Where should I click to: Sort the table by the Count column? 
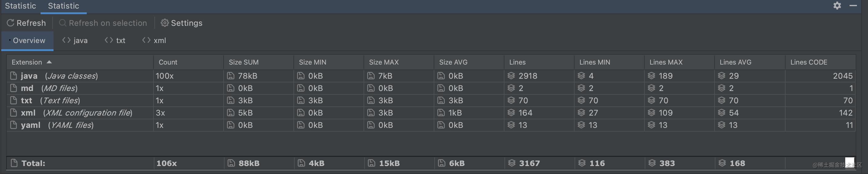pos(168,62)
